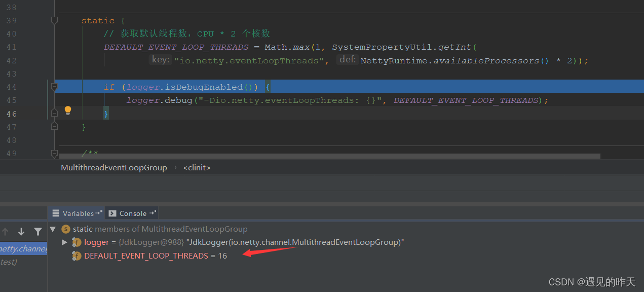Click the "-Dio.netty.eventLoopThreads: {}" string

click(290, 100)
